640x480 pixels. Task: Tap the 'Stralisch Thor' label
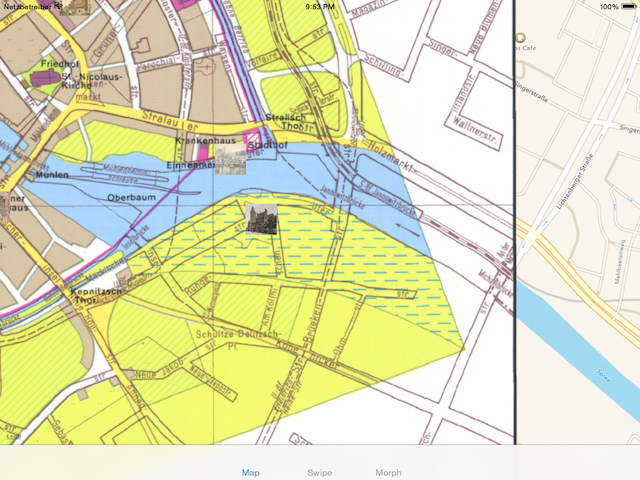(x=285, y=122)
